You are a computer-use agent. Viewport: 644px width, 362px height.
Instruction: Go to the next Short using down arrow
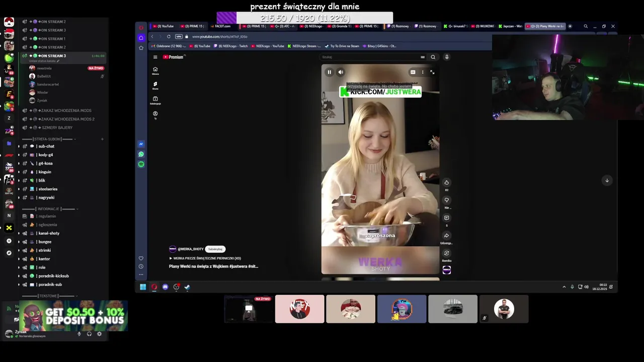click(607, 180)
